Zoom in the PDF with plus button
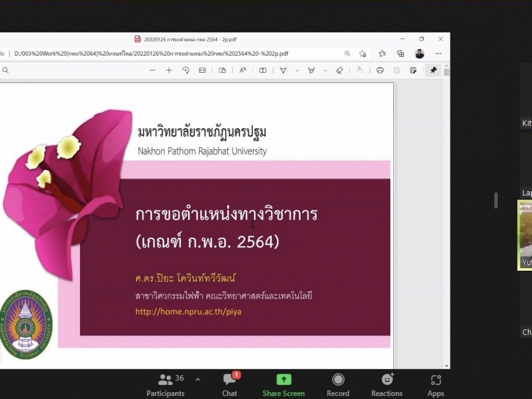 [169, 70]
